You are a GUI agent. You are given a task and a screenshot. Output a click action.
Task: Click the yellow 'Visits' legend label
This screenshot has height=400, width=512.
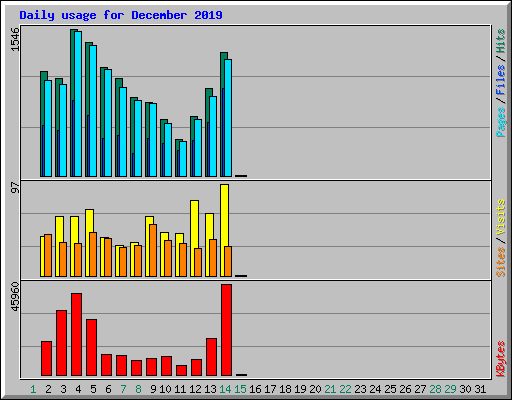pyautogui.click(x=500, y=217)
